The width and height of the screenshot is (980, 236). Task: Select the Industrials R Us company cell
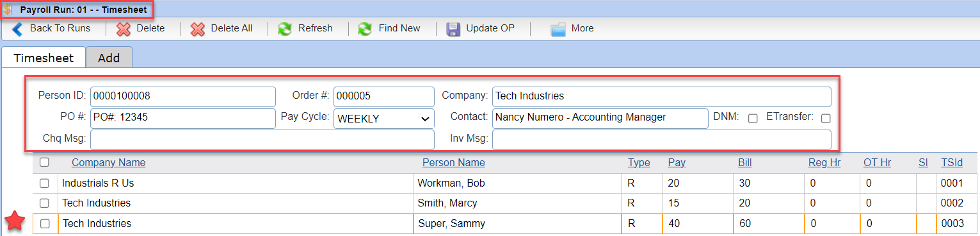[x=236, y=183]
